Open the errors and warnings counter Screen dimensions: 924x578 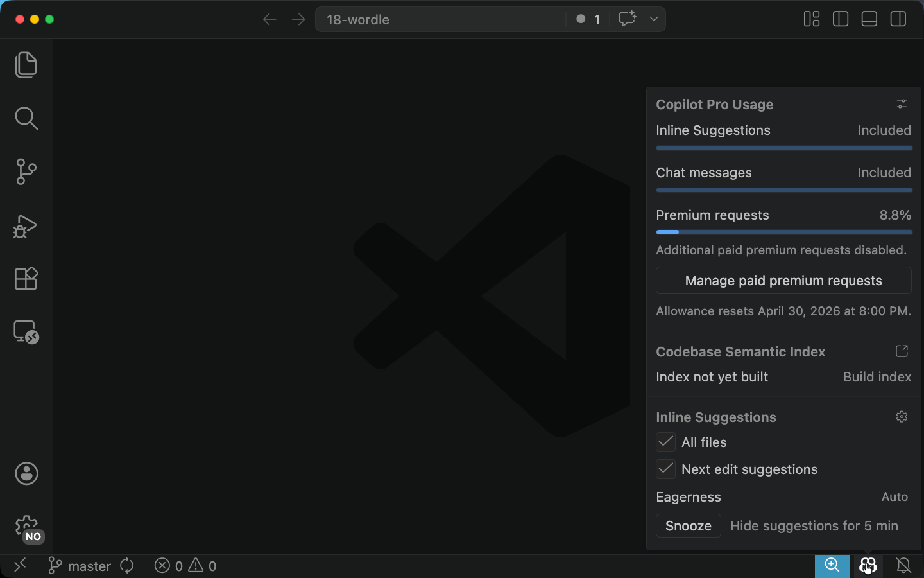(185, 566)
